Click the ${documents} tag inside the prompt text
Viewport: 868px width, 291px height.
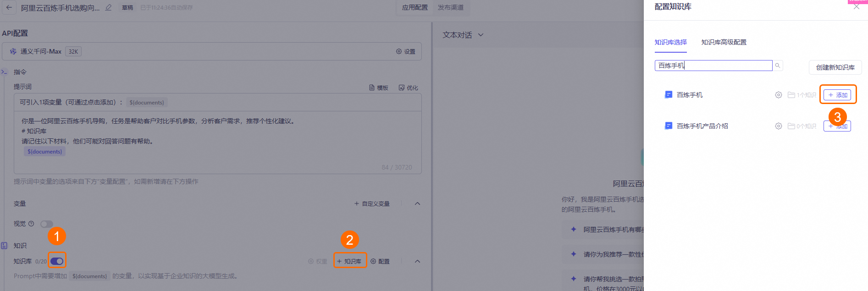tap(44, 152)
